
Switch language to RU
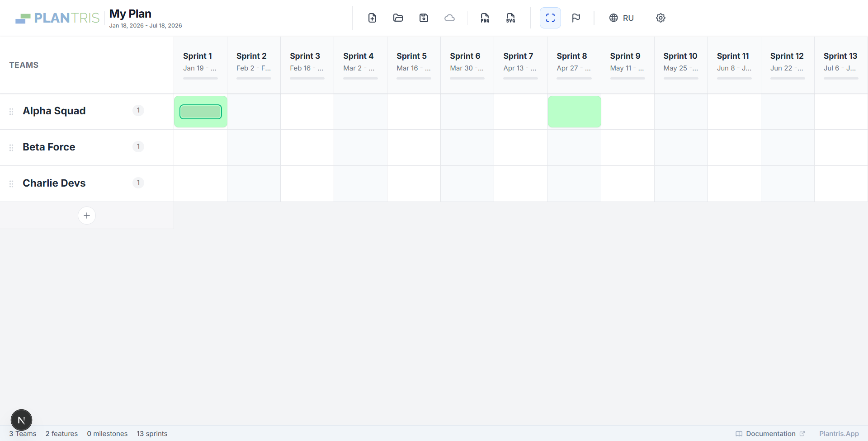(x=622, y=18)
